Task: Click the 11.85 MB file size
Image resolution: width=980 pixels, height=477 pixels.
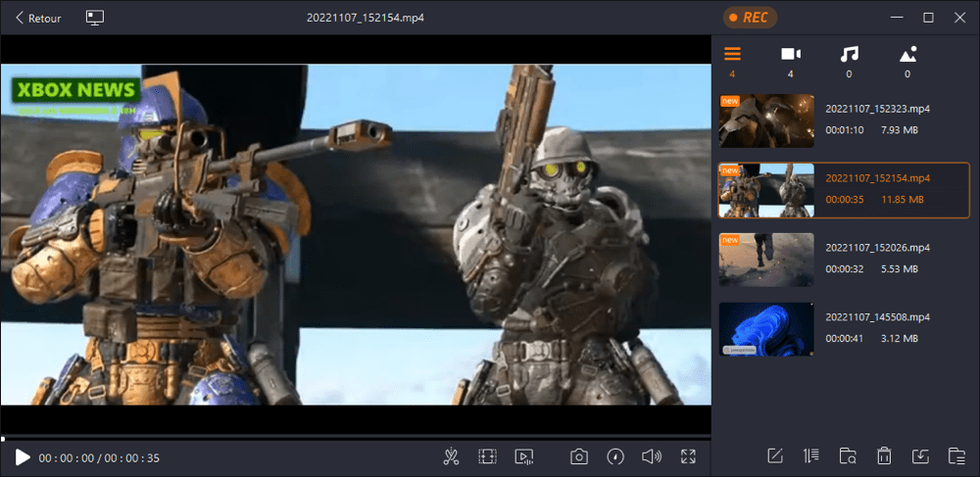Action: point(903,200)
